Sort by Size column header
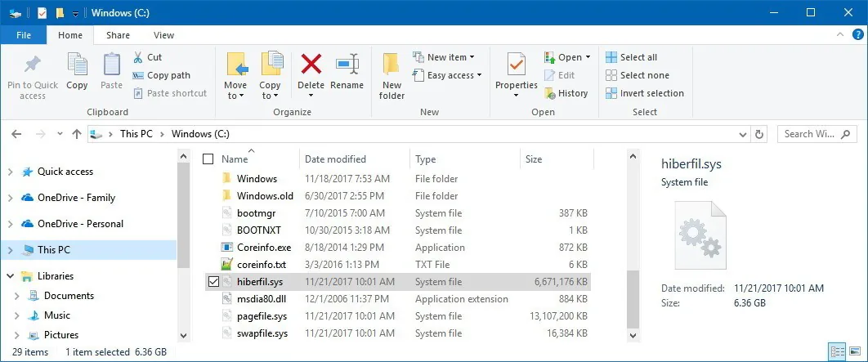The height and width of the screenshot is (362, 868). [557, 159]
